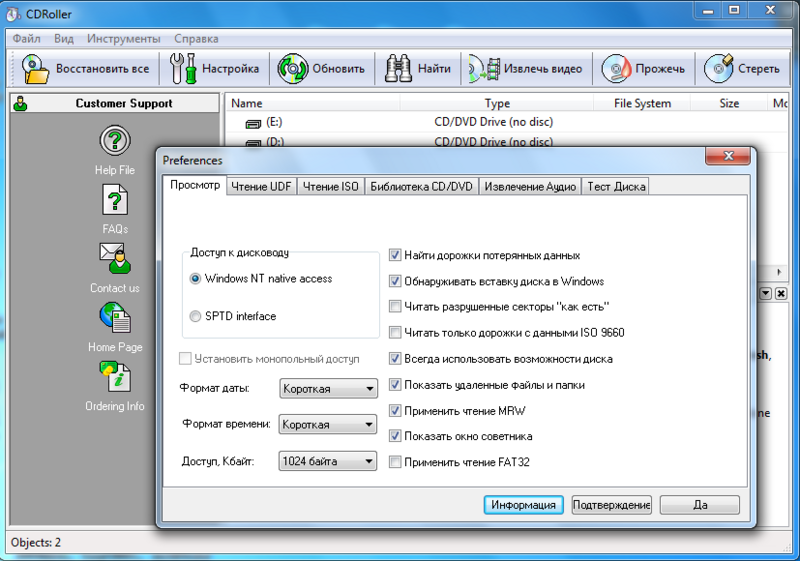800x561 pixels.
Task: Toggle Обнаруживать вставку диска в Windows
Action: 395,280
